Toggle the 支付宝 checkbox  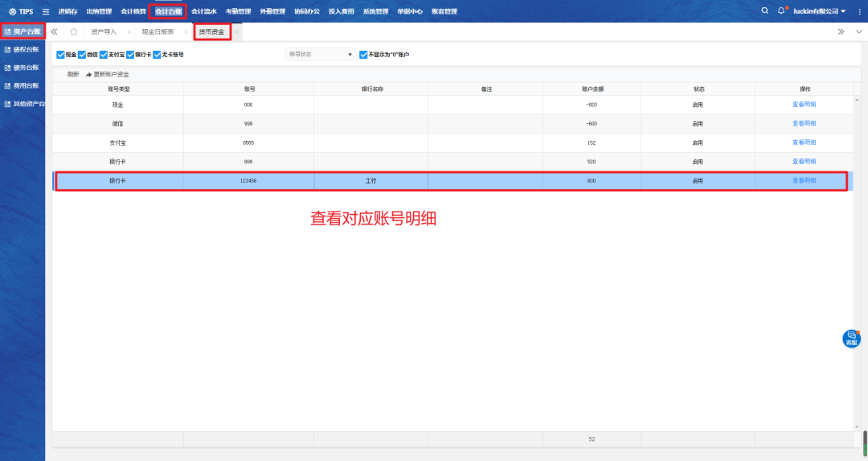click(103, 55)
